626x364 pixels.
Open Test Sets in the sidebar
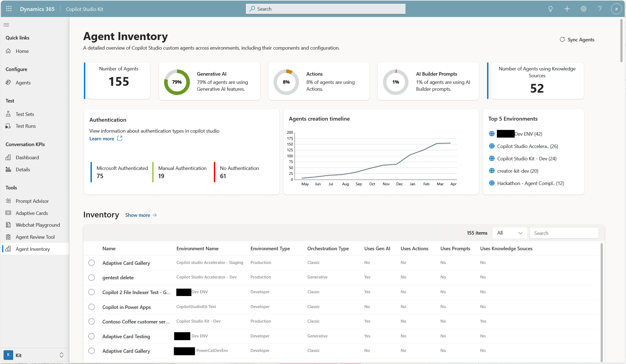pos(25,114)
